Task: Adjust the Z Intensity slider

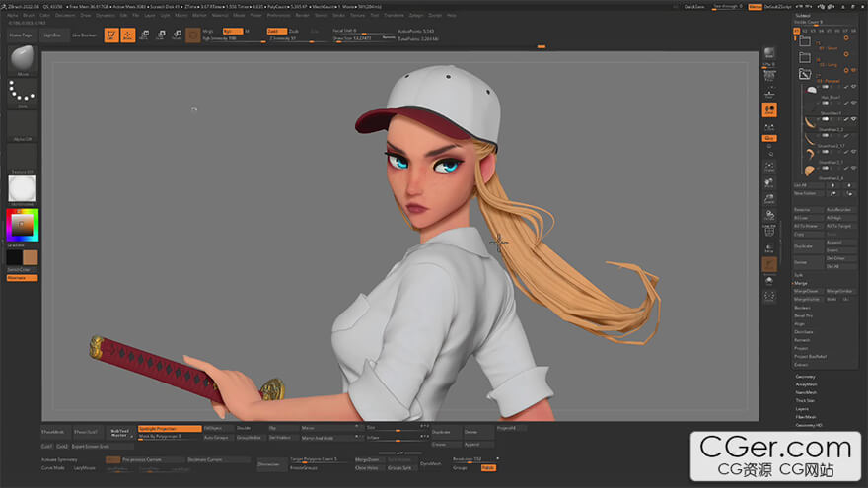Action: (295, 38)
